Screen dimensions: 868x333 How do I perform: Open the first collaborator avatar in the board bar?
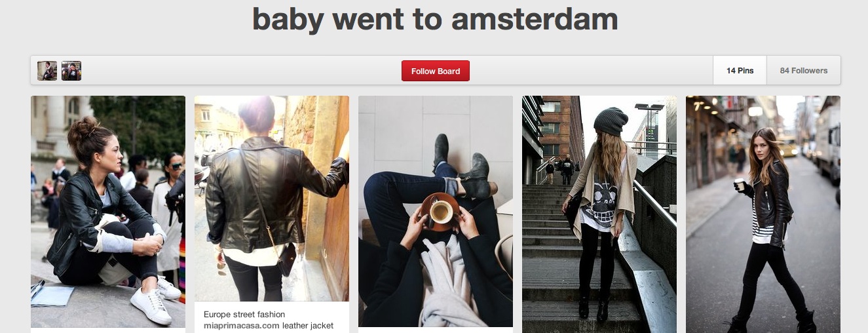pyautogui.click(x=47, y=71)
